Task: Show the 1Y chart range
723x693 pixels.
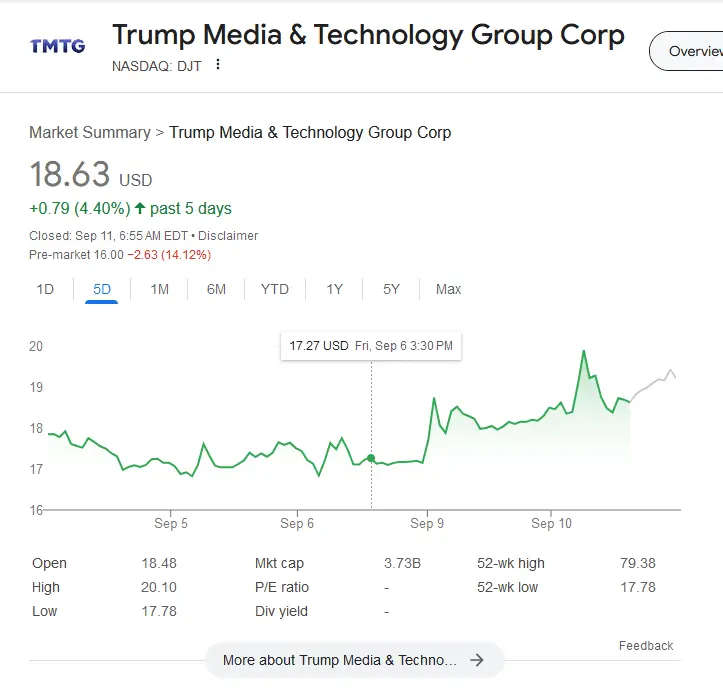Action: click(335, 289)
